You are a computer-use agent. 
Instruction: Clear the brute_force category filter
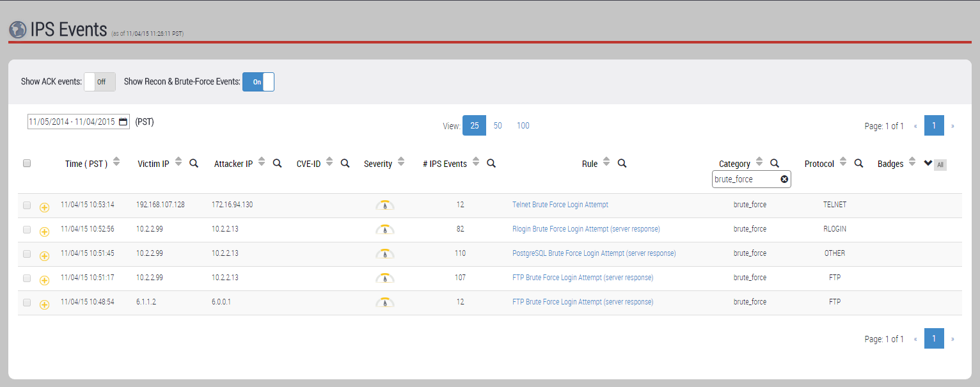click(x=784, y=179)
